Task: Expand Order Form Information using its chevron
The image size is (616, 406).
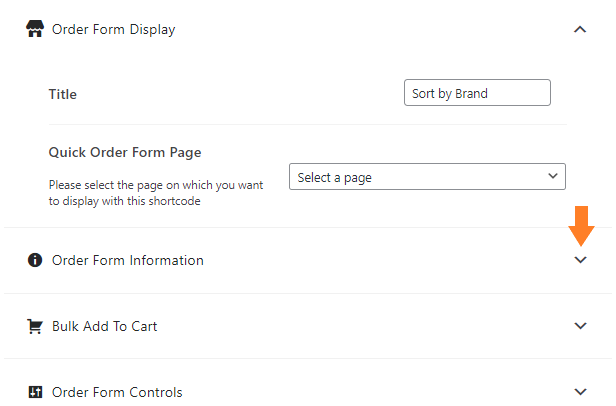Action: (x=580, y=260)
